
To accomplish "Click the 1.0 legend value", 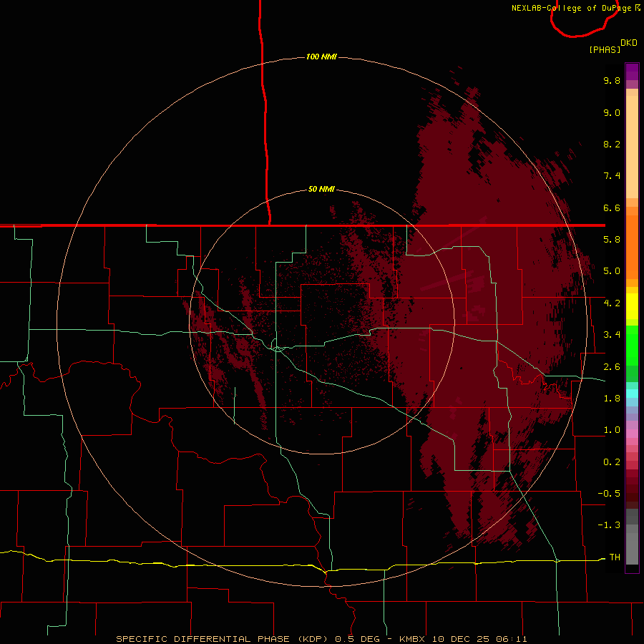I will click(612, 430).
